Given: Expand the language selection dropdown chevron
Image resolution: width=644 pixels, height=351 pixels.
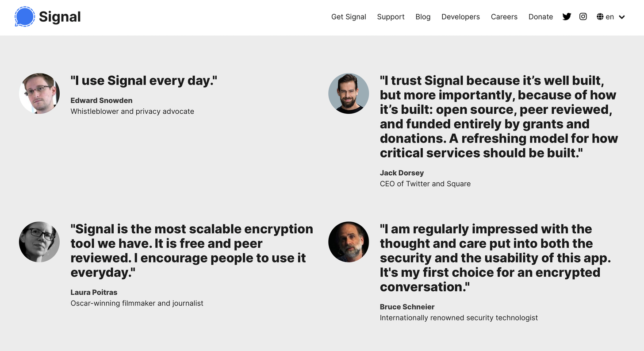Looking at the screenshot, I should pyautogui.click(x=622, y=17).
